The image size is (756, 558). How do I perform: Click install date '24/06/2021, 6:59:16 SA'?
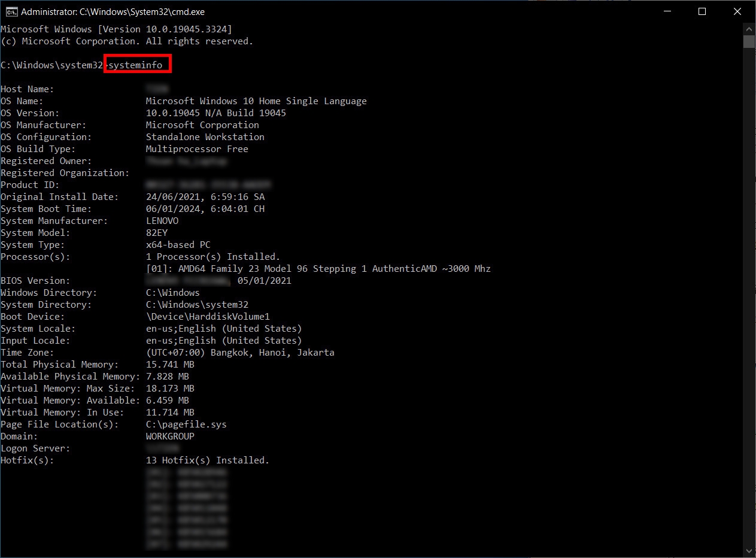205,197
